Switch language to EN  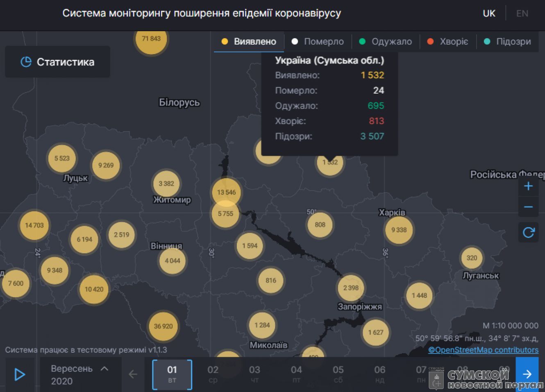(522, 14)
